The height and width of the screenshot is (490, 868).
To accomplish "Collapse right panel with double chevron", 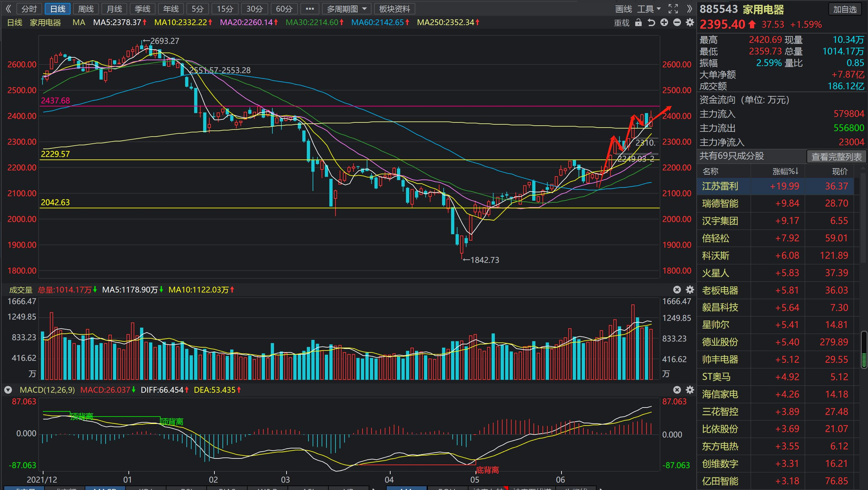I will point(689,9).
